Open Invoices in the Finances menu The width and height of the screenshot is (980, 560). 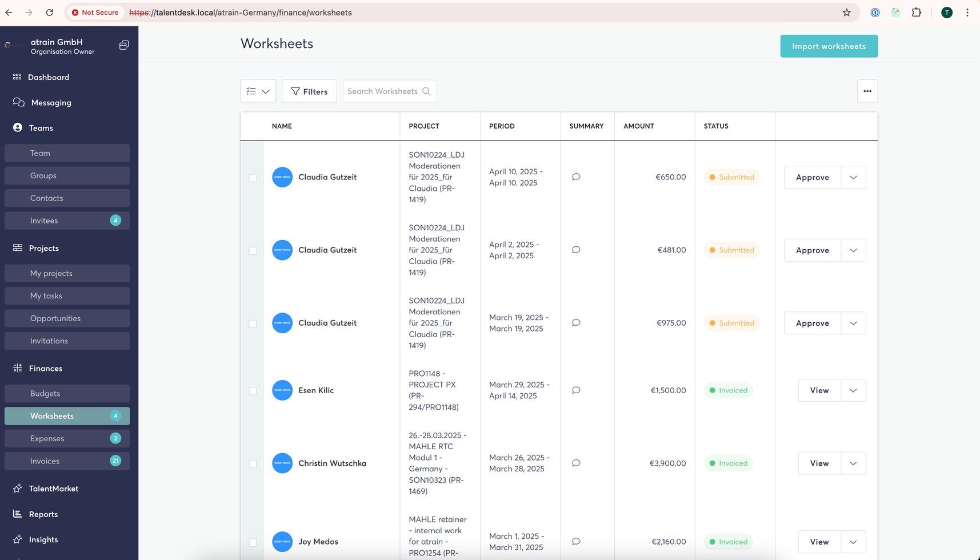(45, 461)
